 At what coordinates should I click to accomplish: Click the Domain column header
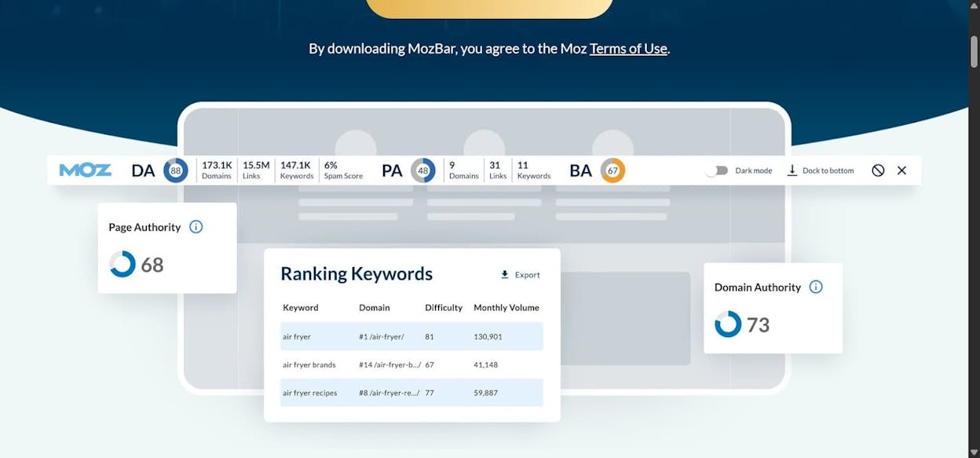375,308
